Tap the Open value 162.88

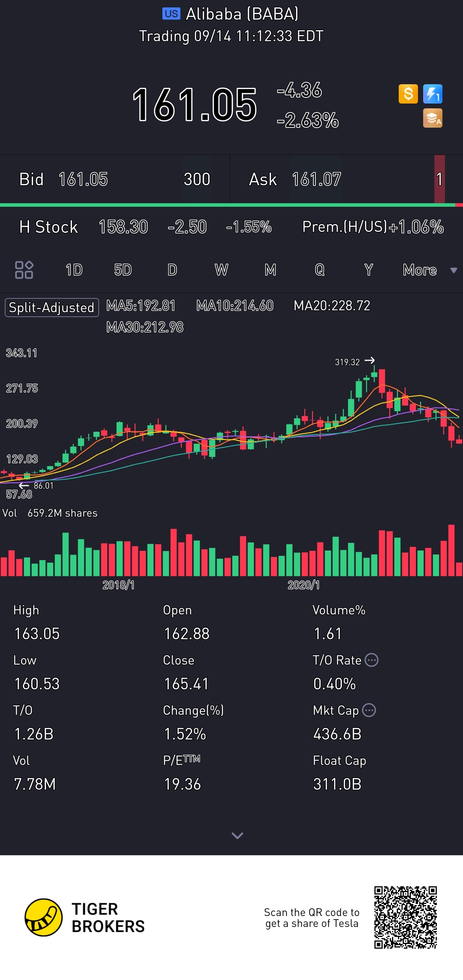(x=186, y=634)
